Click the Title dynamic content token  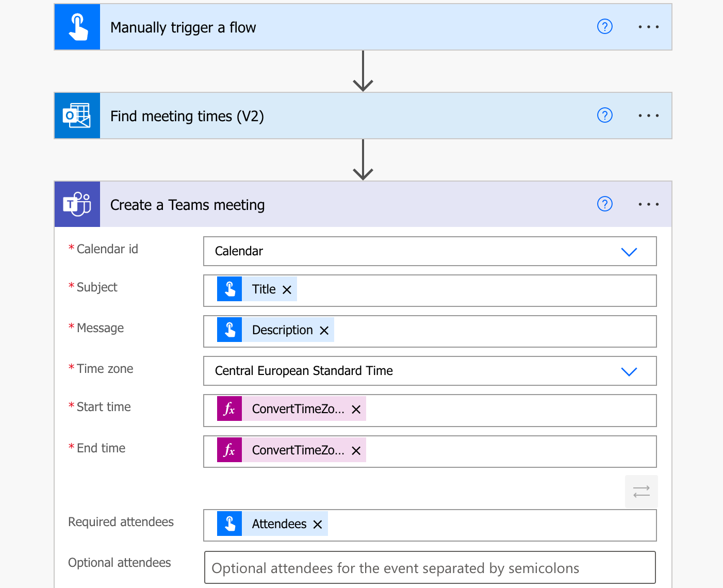pos(257,289)
